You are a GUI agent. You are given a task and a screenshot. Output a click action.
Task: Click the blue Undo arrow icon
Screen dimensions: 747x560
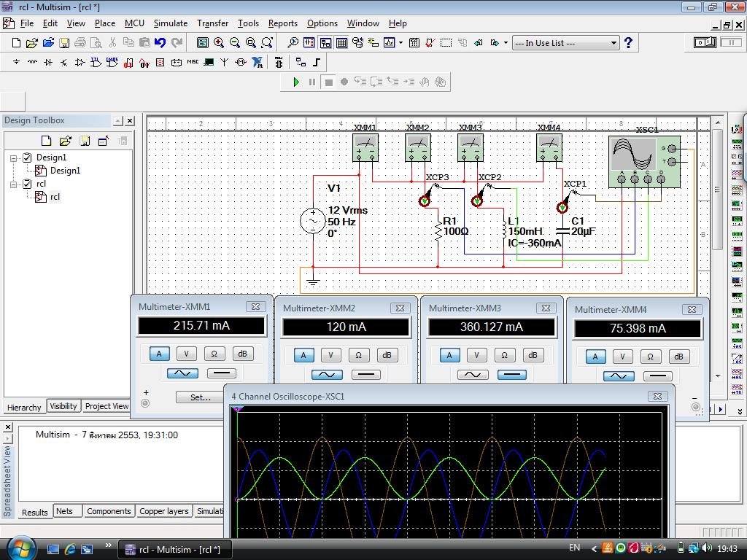click(160, 43)
